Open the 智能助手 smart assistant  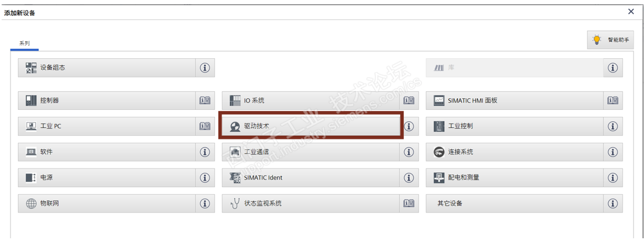coord(611,40)
